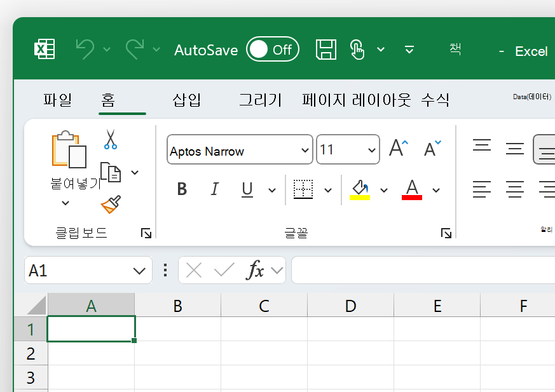Switch Touch/Mouse mode with the hand icon
555x392 pixels.
pos(357,49)
